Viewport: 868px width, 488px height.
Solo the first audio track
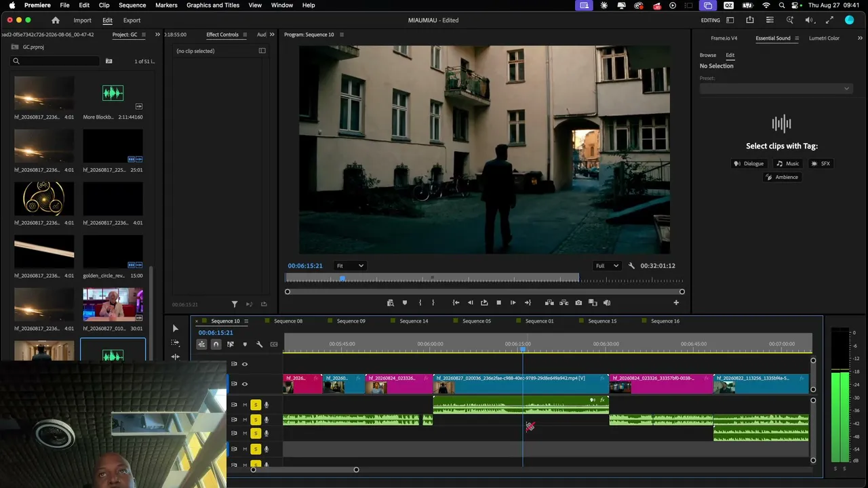point(256,405)
